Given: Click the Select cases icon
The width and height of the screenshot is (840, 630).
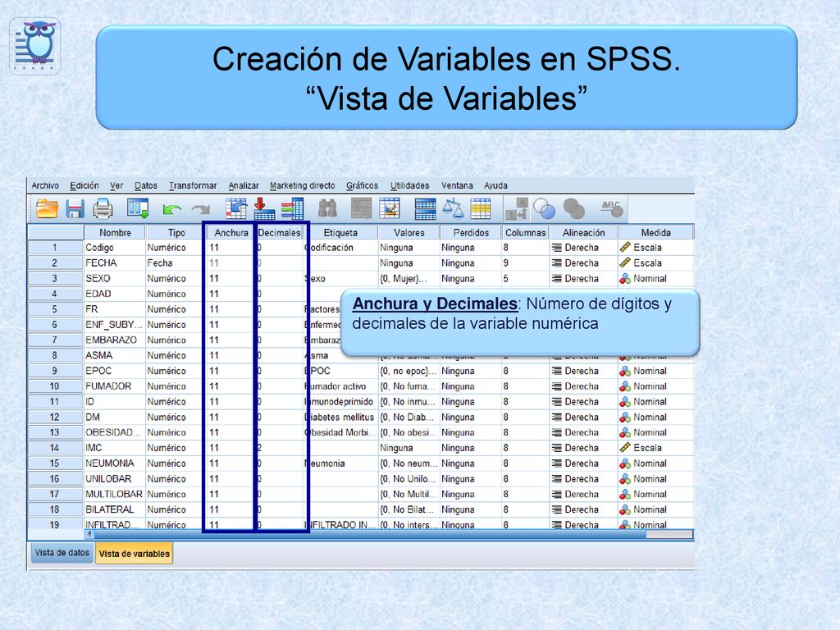Looking at the screenshot, I should point(481,208).
